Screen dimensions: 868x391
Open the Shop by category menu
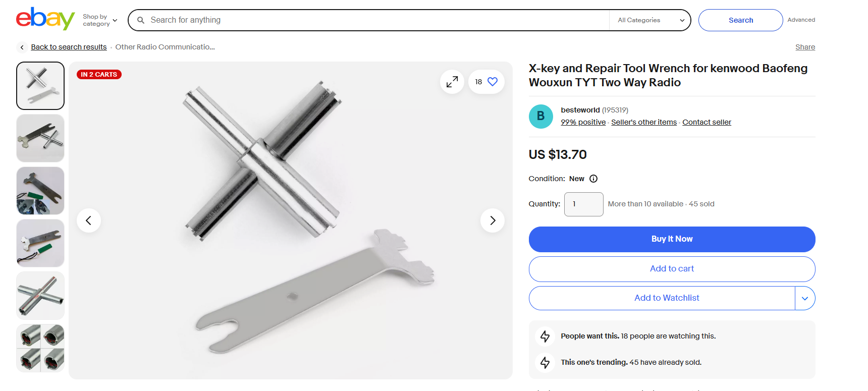tap(100, 20)
